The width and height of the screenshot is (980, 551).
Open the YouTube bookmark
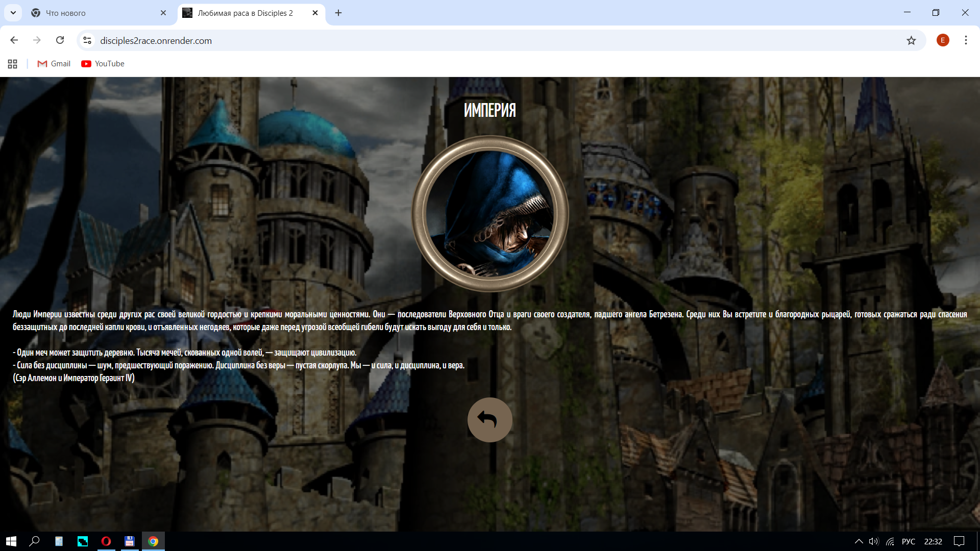[103, 64]
